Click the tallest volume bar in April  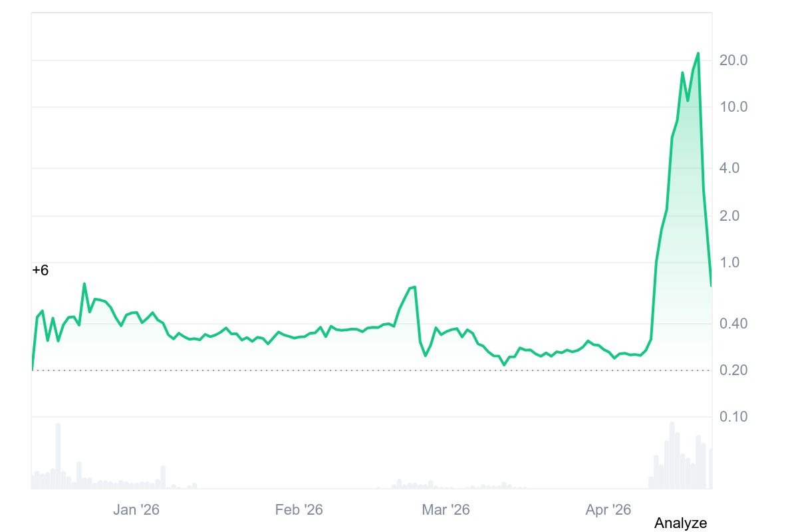coord(672,456)
